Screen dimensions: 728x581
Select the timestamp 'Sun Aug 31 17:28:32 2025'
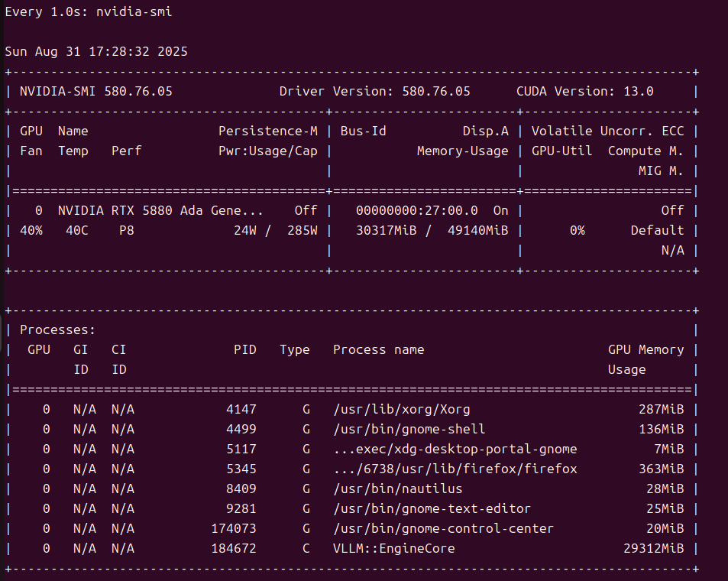point(96,51)
